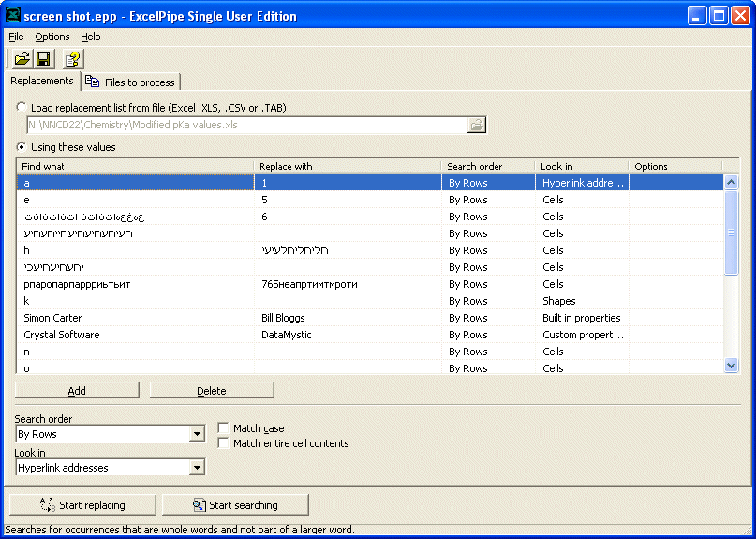
Task: Select the 'рпаропарпаррриьтьит' row
Action: pos(370,284)
